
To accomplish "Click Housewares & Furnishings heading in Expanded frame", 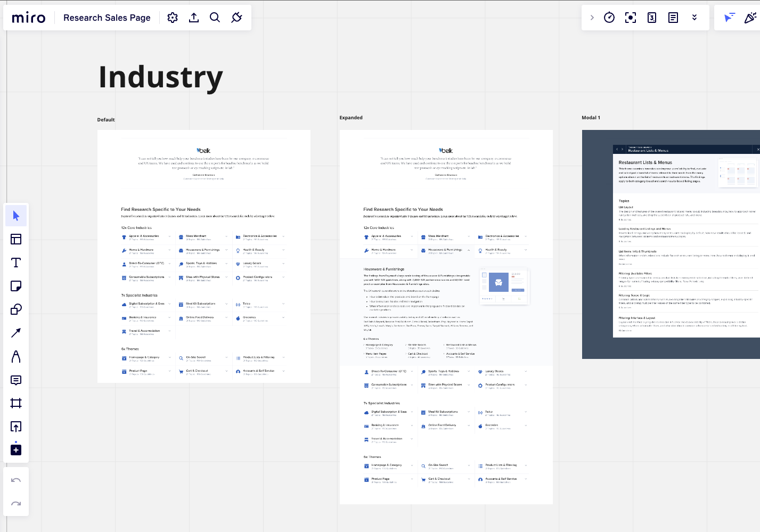I will click(384, 269).
